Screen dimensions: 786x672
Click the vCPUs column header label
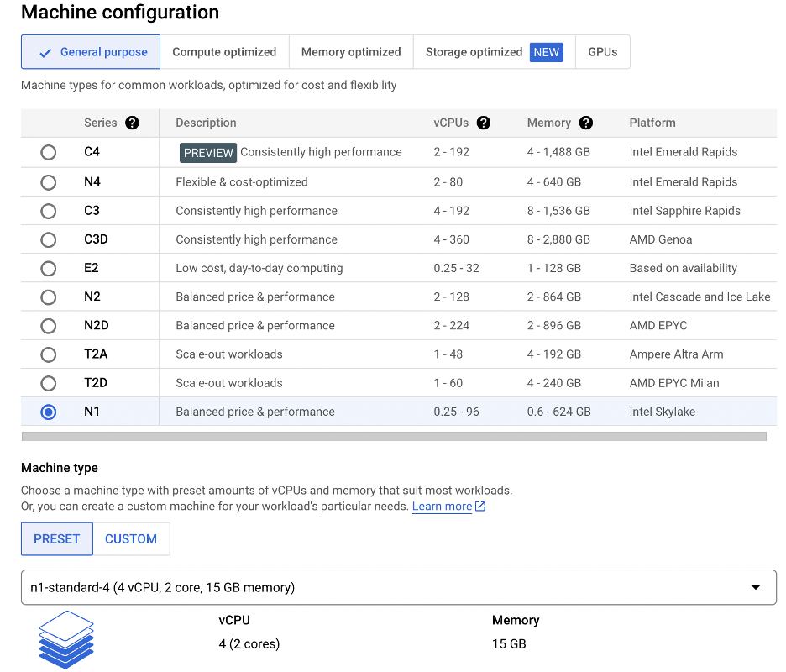451,123
